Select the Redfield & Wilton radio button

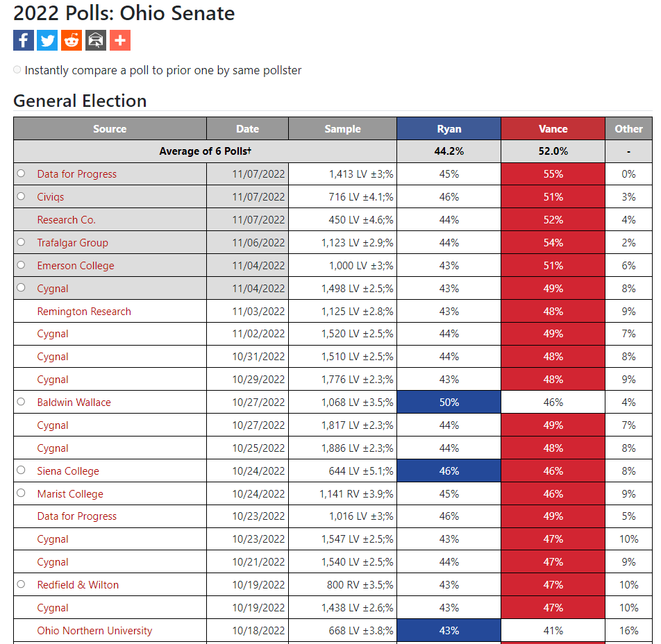21,584
